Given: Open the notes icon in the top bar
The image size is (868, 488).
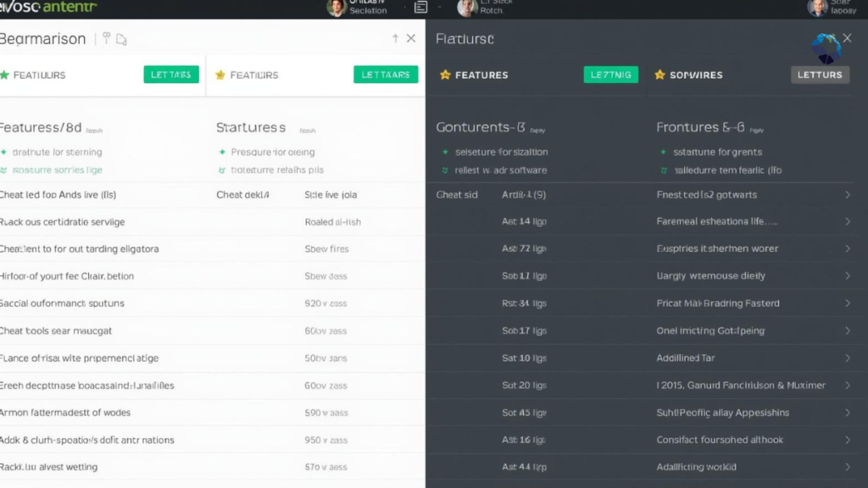Looking at the screenshot, I should pyautogui.click(x=420, y=7).
